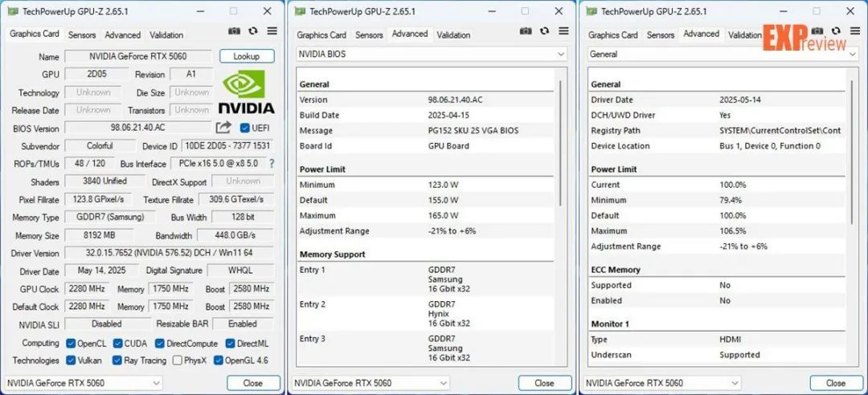Click Close button in left Graphics Card window

point(253,383)
